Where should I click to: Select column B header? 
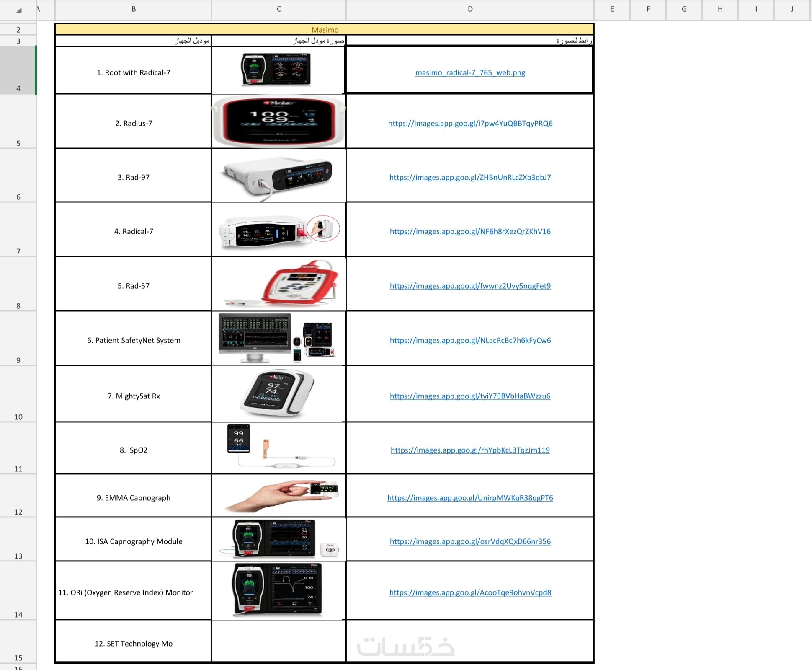(x=133, y=9)
